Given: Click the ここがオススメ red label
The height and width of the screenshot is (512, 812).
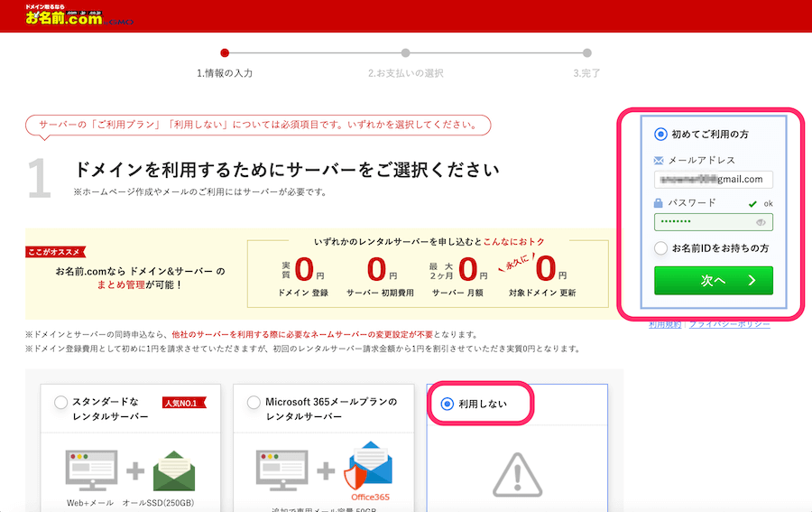Looking at the screenshot, I should click(x=55, y=252).
